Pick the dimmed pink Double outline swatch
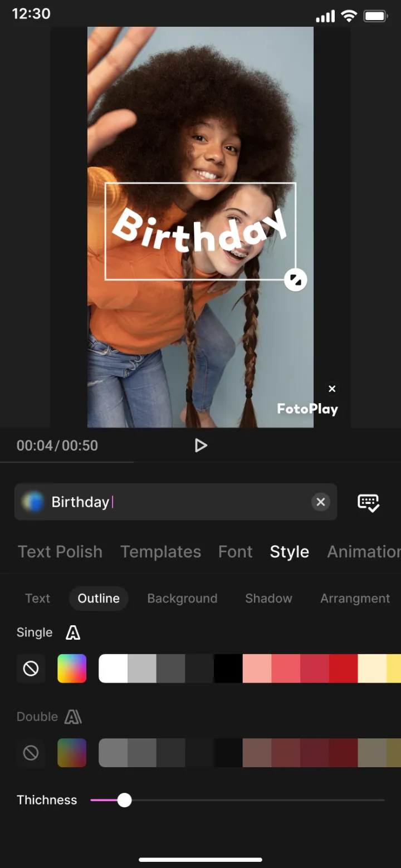 [257, 753]
